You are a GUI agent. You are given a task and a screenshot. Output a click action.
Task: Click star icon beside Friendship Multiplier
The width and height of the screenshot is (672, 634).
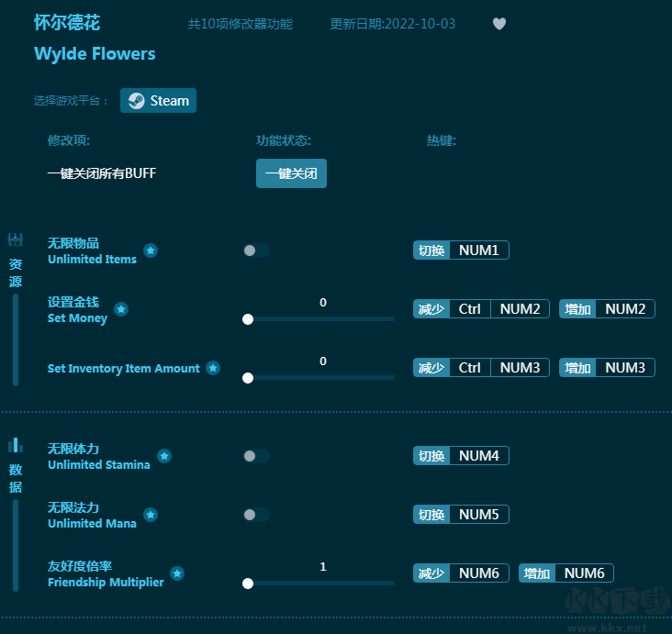tap(177, 573)
